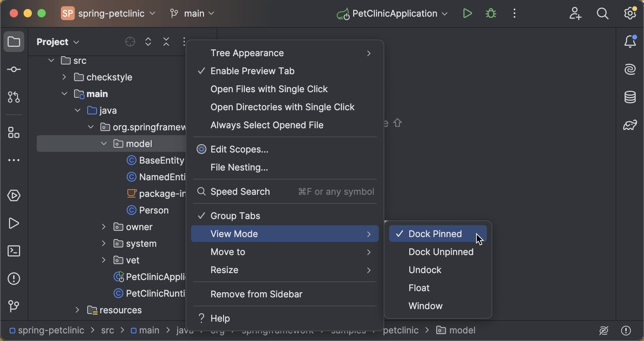This screenshot has width=644, height=341.
Task: Open the Gradle tool window
Action: click(631, 125)
